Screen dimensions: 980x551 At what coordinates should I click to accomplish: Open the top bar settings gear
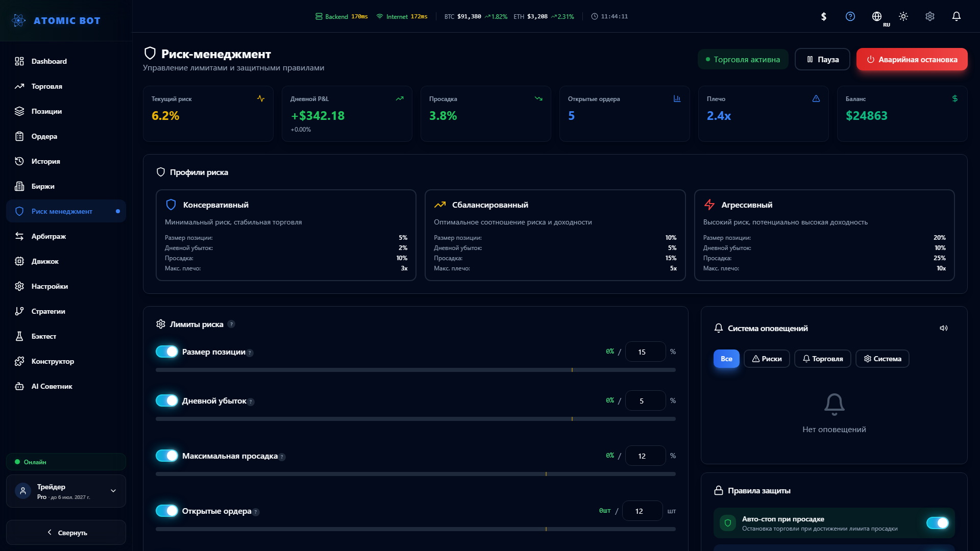point(930,16)
